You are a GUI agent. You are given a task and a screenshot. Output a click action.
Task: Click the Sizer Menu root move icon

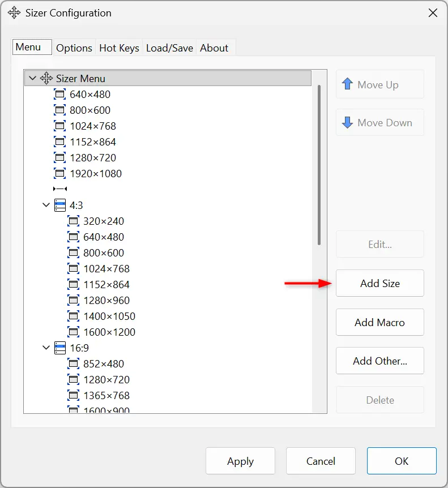pos(46,78)
